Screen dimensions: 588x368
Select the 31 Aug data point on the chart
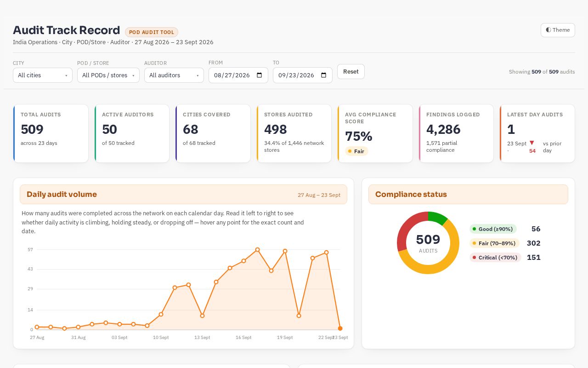(78, 327)
